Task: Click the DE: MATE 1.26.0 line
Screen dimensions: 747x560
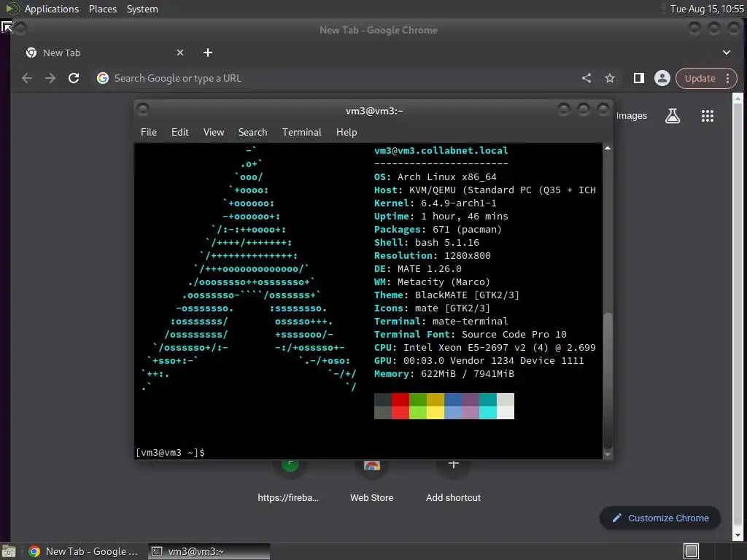Action: (x=418, y=268)
